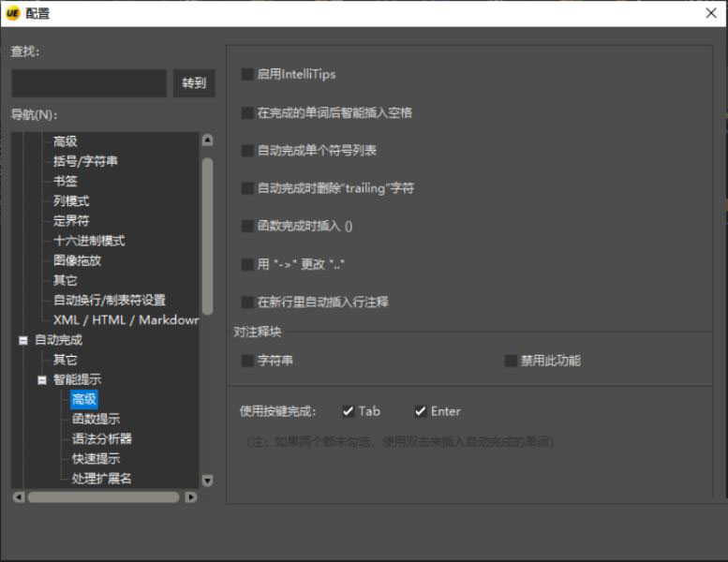Collapse the 智能提示 tree node
The height and width of the screenshot is (562, 728).
[42, 380]
